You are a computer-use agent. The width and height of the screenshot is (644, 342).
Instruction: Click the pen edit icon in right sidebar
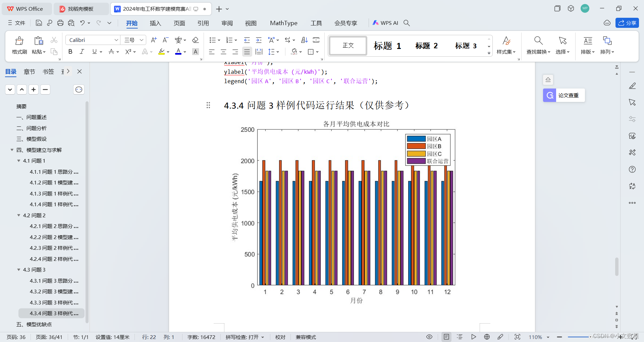tap(632, 86)
